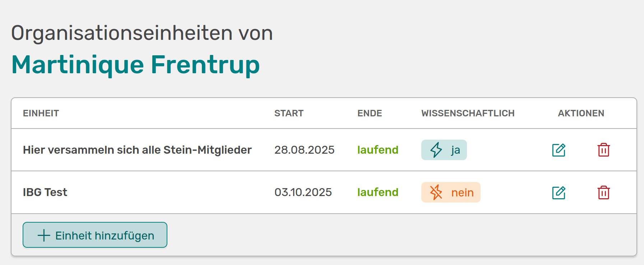
Task: Click the EINHEIT column header
Action: pos(41,113)
